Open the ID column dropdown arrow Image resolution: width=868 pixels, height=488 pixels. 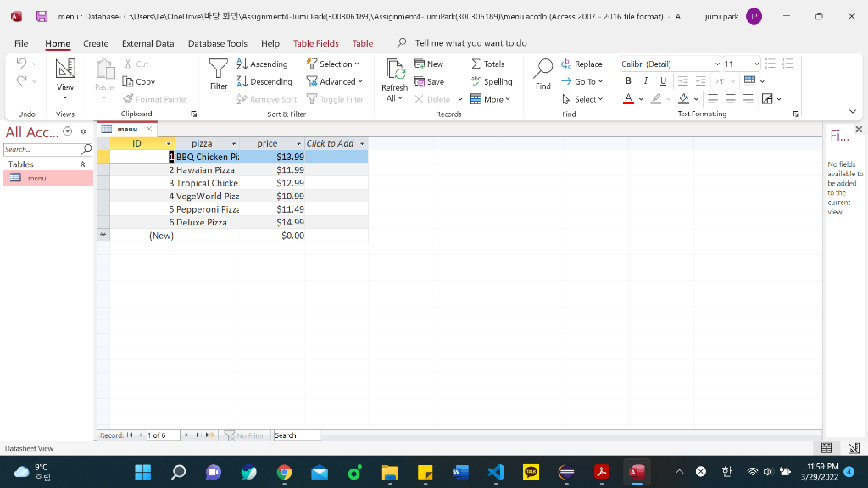coord(169,144)
